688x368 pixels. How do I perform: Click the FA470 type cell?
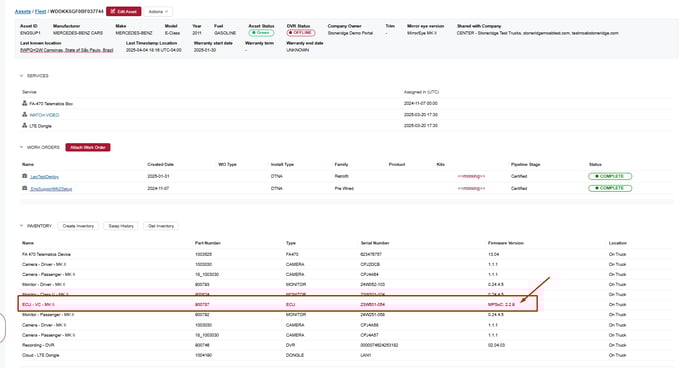(292, 254)
